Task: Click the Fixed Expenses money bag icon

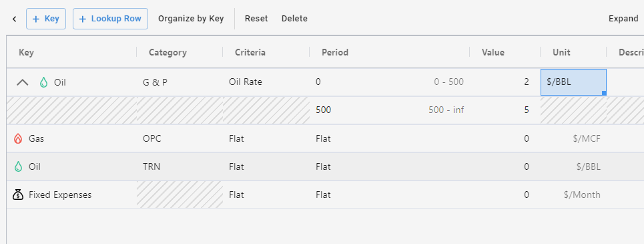Action: coord(17,195)
